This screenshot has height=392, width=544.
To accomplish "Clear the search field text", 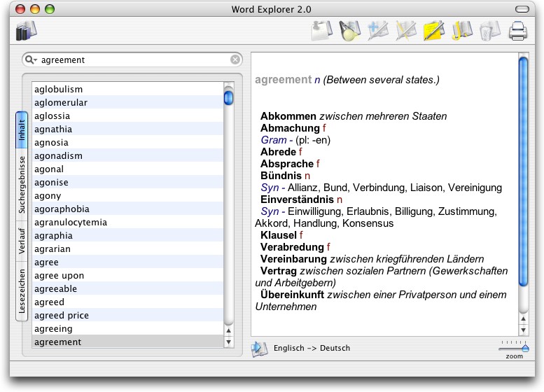I will 235,60.
